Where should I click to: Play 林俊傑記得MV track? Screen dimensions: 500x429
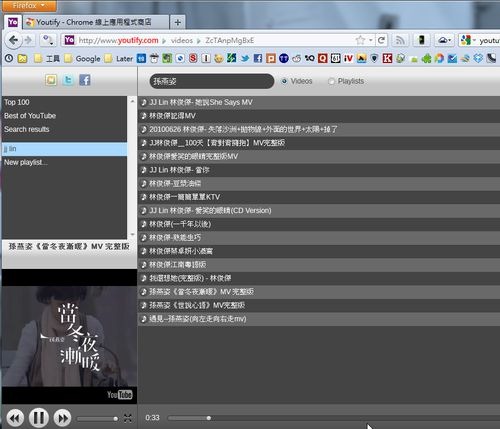tap(319, 116)
